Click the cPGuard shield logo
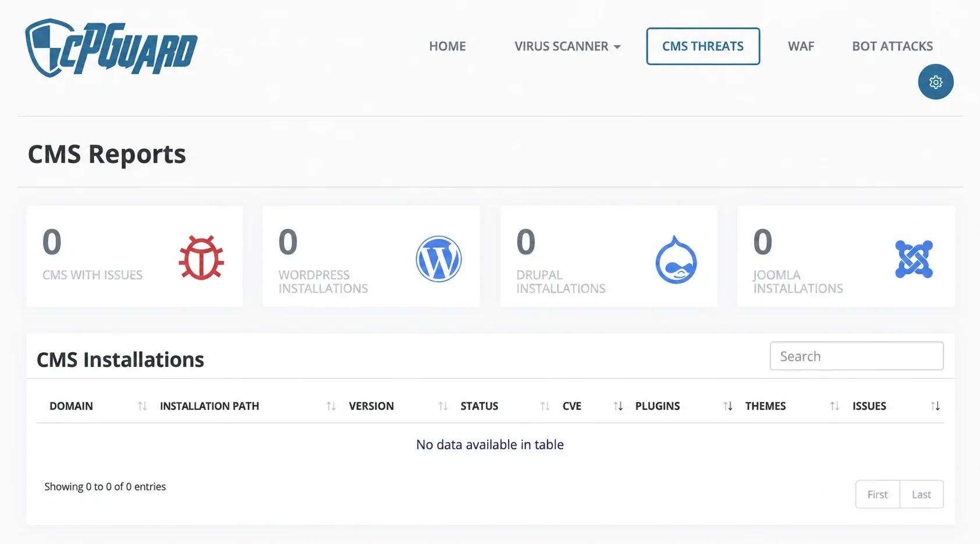 (x=111, y=48)
